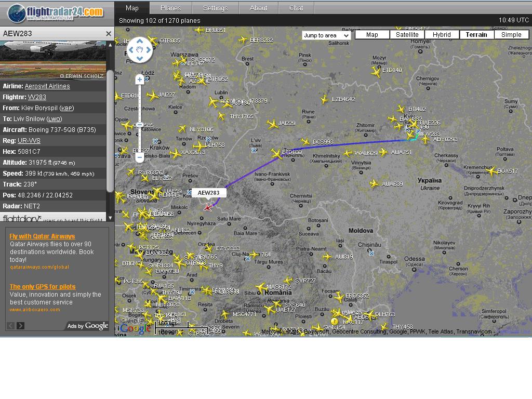Screen dimensions: 532x399
Task: Click the zoom in plus button
Action: tap(139, 79)
